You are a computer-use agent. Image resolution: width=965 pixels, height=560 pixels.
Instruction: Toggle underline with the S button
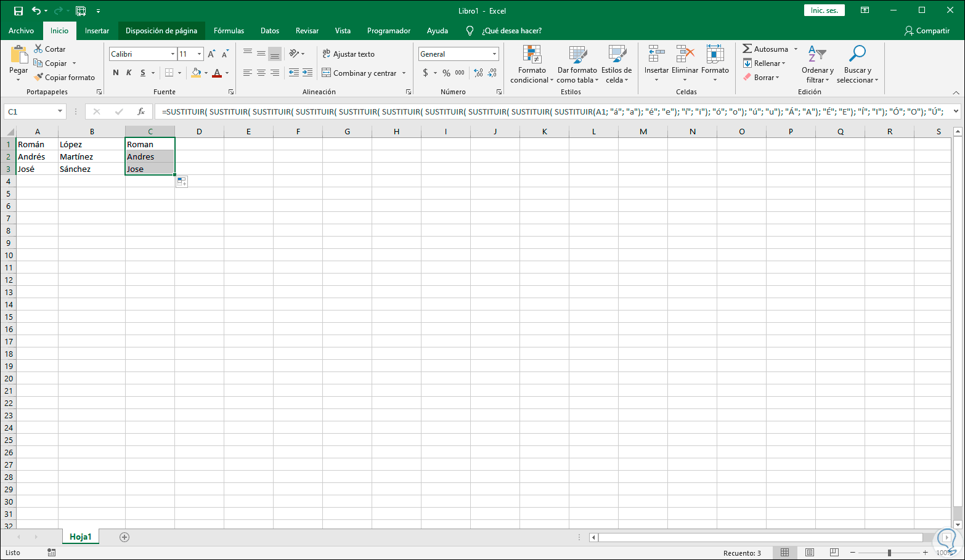(x=143, y=72)
